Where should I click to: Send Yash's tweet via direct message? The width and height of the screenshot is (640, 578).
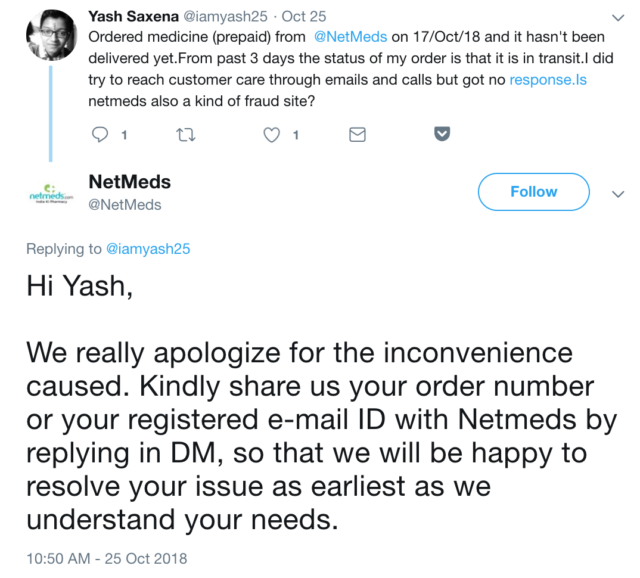(357, 135)
